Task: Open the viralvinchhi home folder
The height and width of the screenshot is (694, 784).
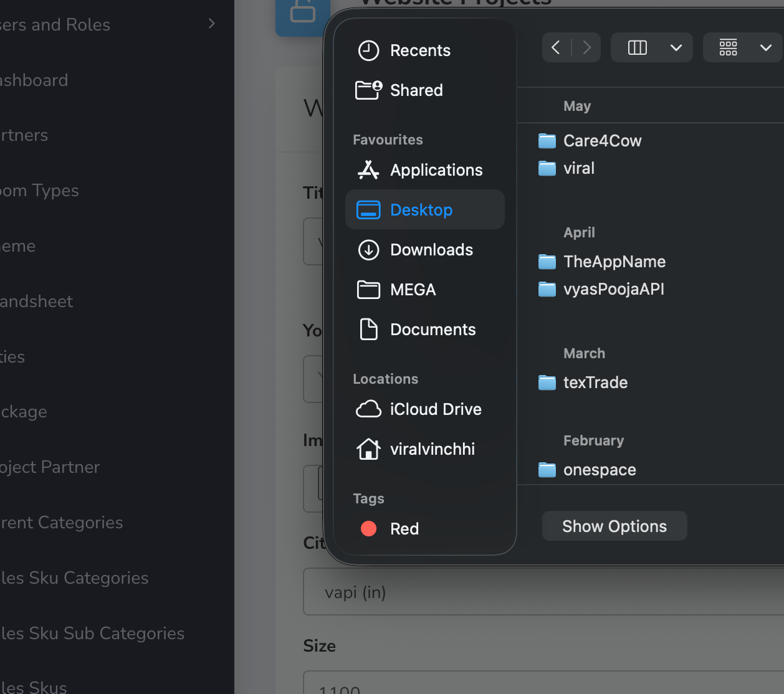Action: point(432,449)
